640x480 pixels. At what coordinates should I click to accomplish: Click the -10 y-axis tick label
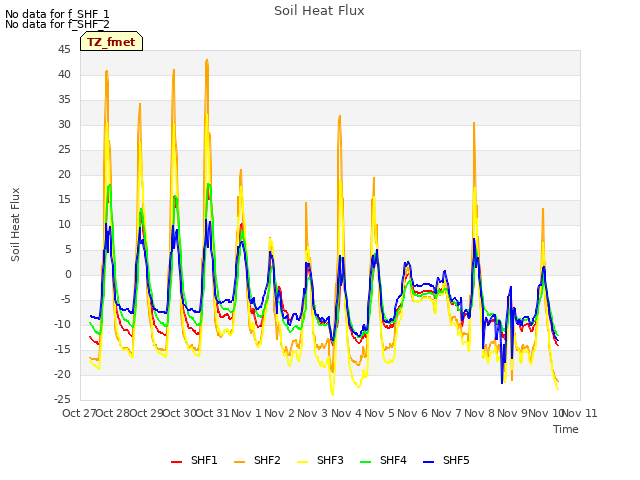(x=62, y=324)
